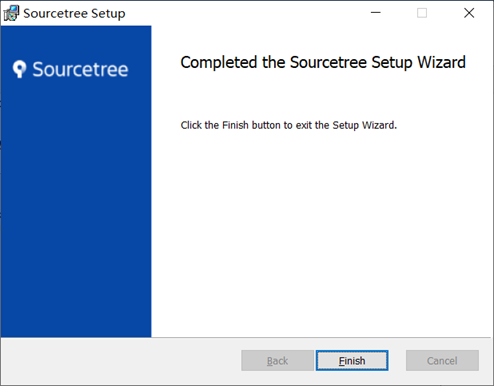Click the disabled maximize button

(422, 13)
